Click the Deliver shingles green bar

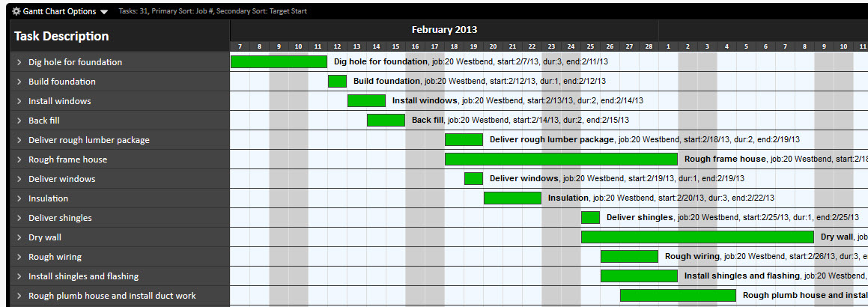(590, 217)
